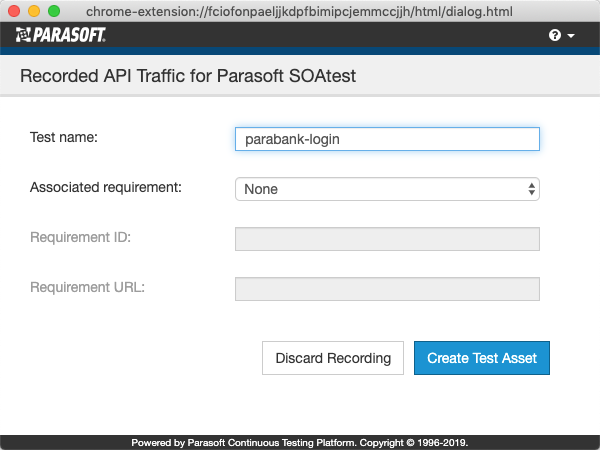Viewport: 600px width, 450px height.
Task: Click the chrome-extension URL in title bar
Action: [299, 11]
